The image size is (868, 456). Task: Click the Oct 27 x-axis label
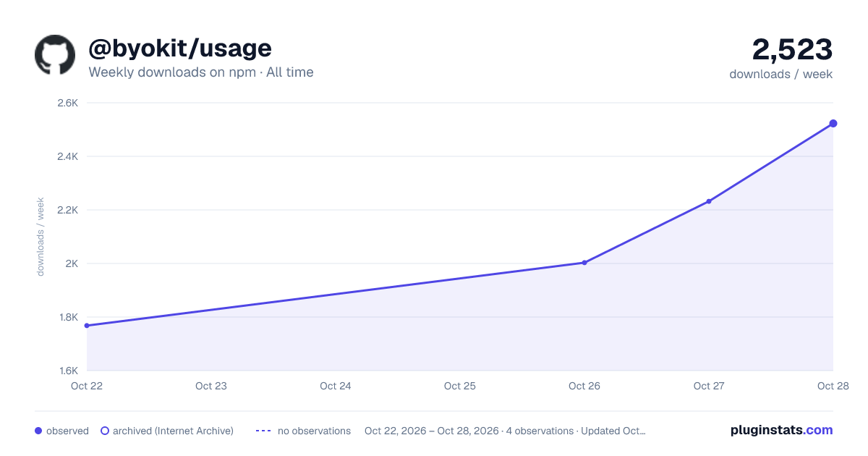pyautogui.click(x=709, y=386)
